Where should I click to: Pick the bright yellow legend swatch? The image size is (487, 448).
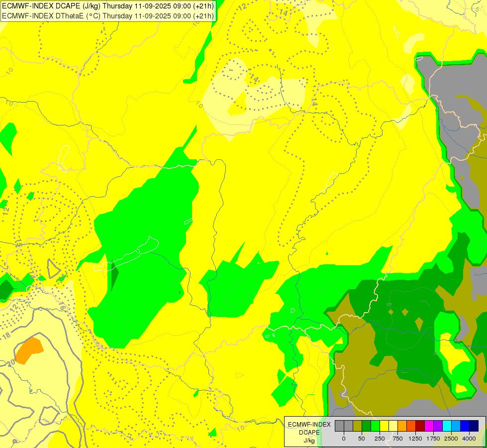384,426
